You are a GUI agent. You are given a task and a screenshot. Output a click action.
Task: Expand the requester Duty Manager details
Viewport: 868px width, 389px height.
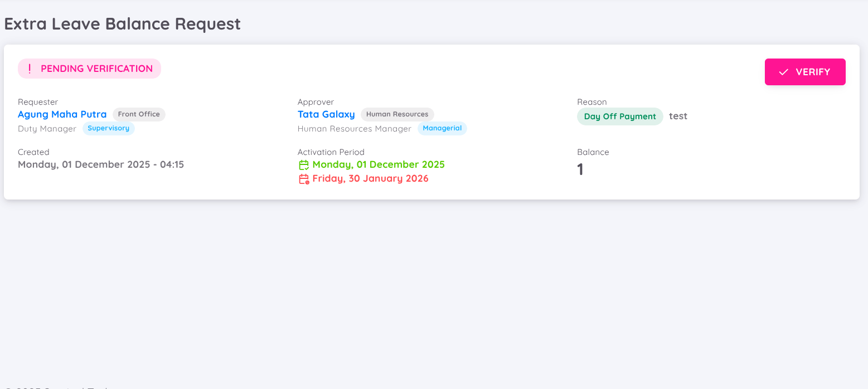tap(47, 128)
